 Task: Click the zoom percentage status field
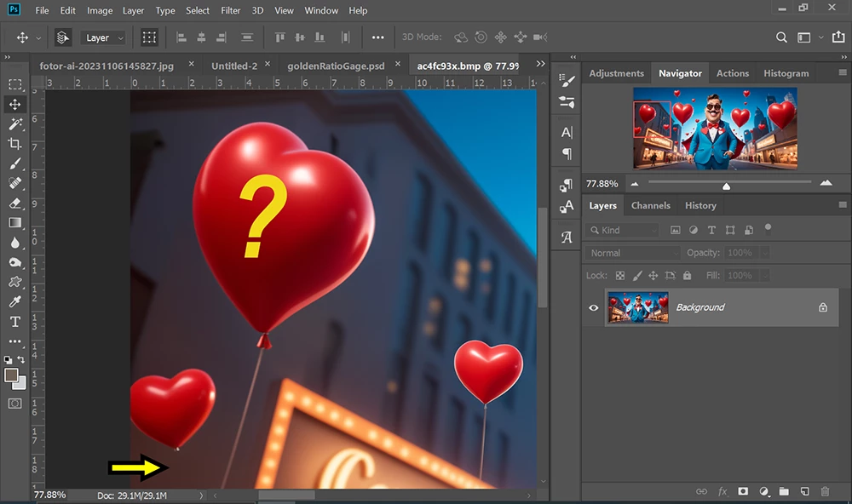[x=50, y=495]
